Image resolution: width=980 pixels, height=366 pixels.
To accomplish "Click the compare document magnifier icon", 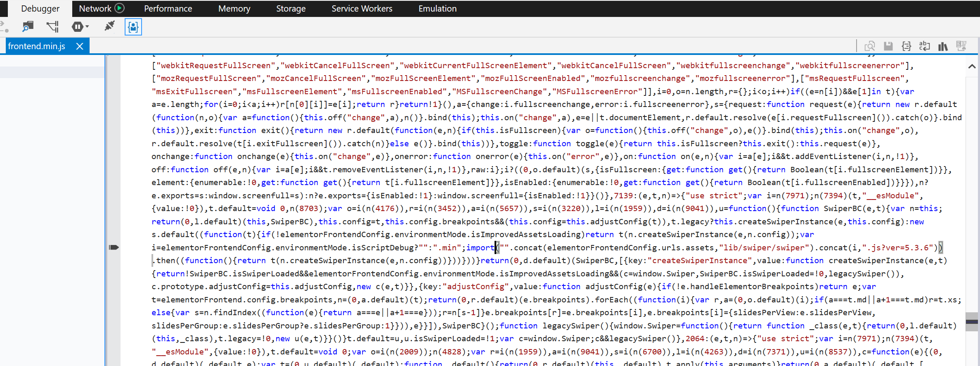I will coord(870,46).
